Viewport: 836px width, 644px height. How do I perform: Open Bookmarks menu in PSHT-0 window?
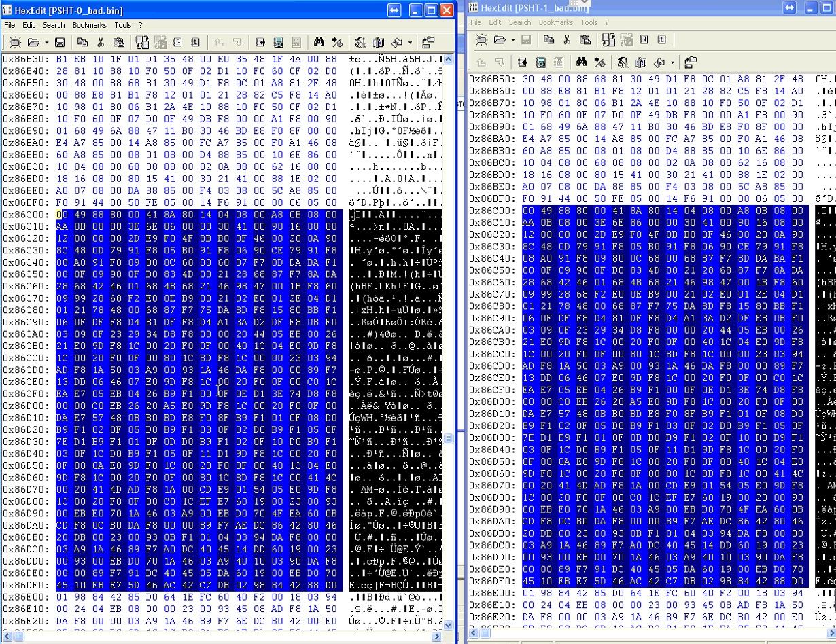(x=90, y=25)
